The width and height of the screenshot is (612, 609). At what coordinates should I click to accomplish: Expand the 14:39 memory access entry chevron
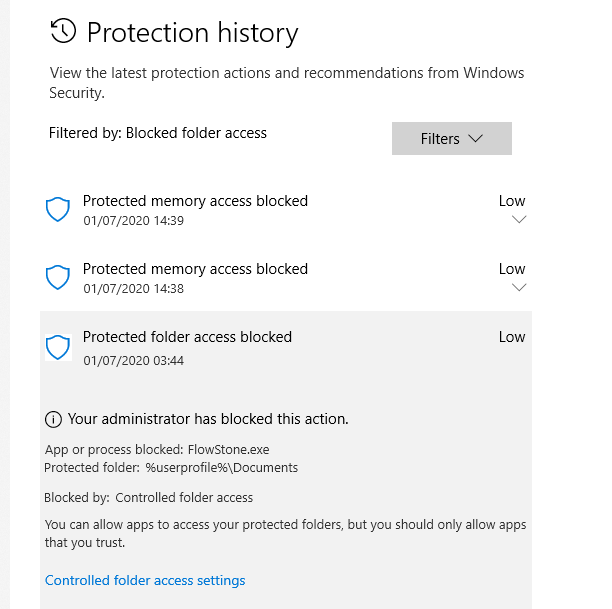coord(518,220)
